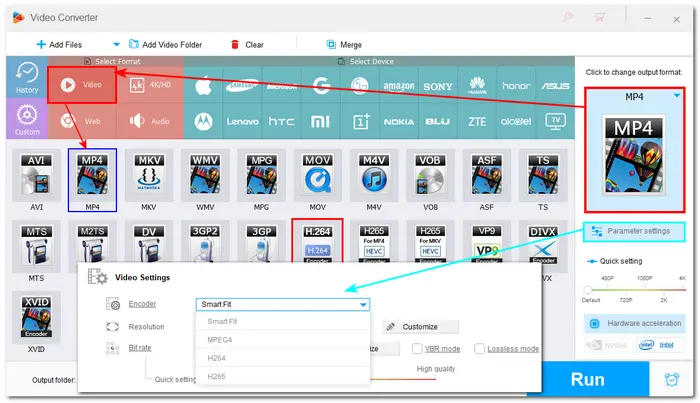Open the shopping cart icon in title bar
This screenshot has width=700, height=403.
point(600,17)
